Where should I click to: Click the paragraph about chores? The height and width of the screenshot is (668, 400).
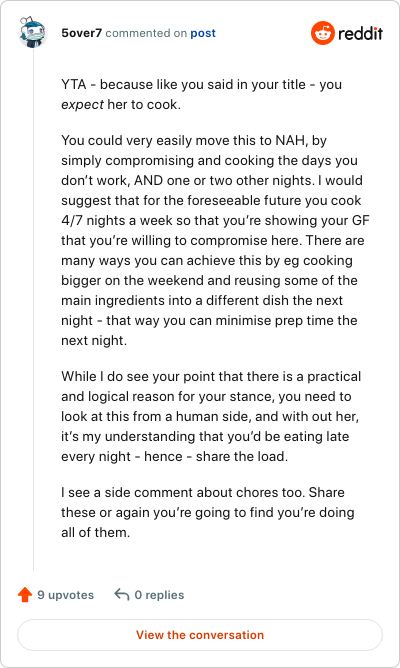tap(208, 512)
